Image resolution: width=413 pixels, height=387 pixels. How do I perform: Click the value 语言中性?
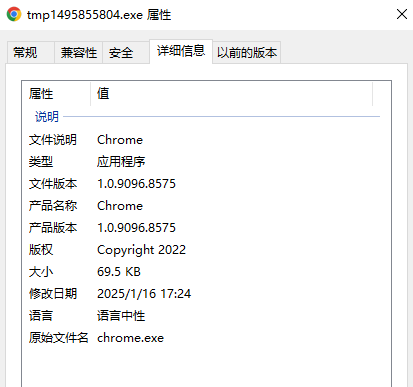pos(121,316)
